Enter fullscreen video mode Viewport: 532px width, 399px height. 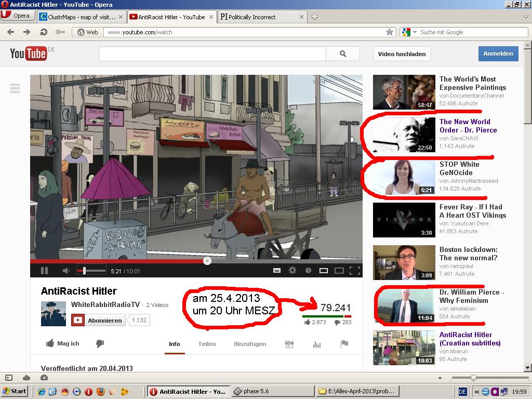(x=354, y=270)
